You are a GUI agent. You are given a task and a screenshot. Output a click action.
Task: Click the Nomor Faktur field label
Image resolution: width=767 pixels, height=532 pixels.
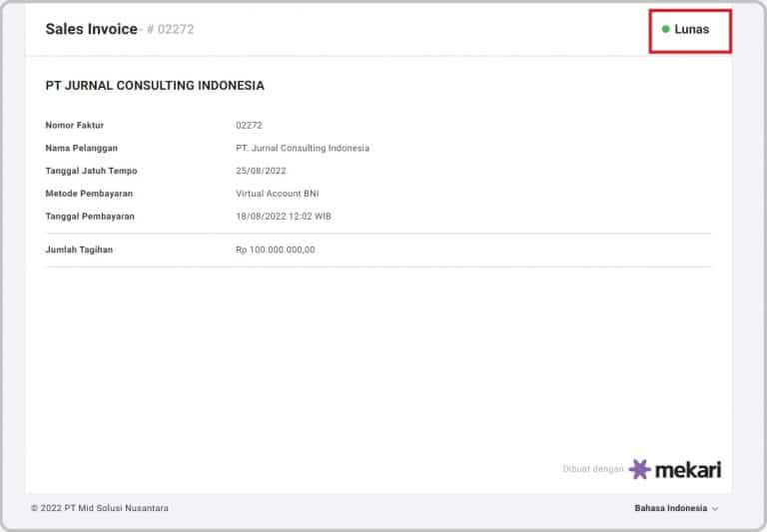(x=75, y=126)
